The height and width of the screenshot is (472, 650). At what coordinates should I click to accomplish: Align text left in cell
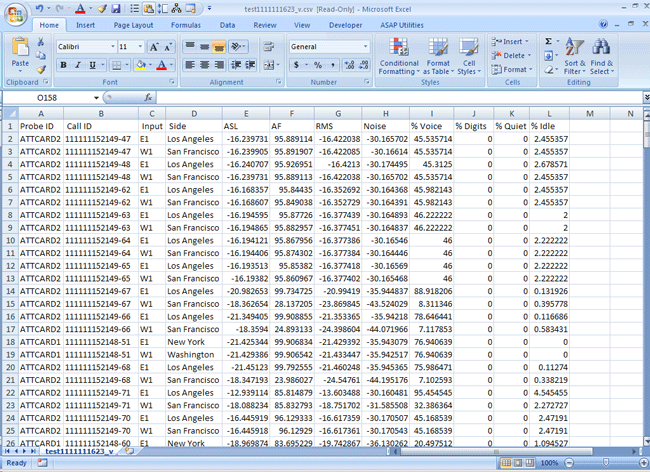pos(190,65)
